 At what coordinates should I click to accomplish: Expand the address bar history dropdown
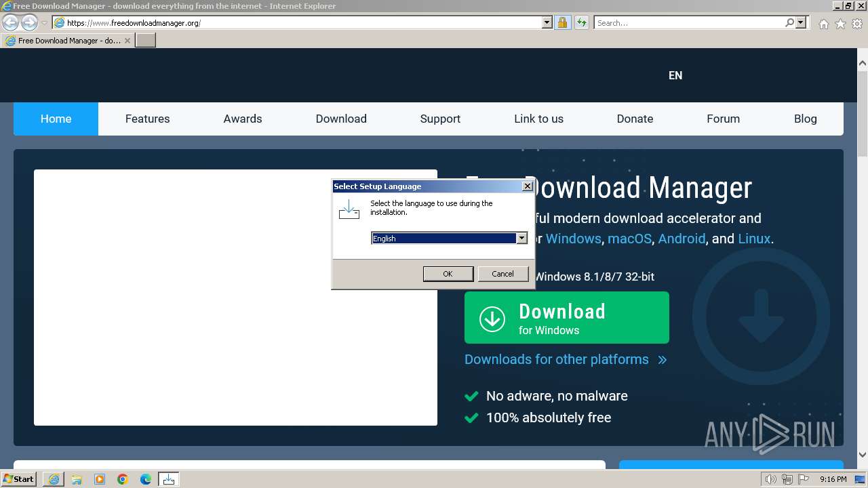(x=547, y=22)
